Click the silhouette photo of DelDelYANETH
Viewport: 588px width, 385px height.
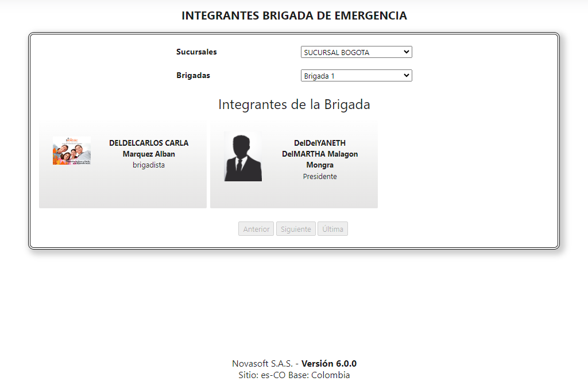(243, 156)
